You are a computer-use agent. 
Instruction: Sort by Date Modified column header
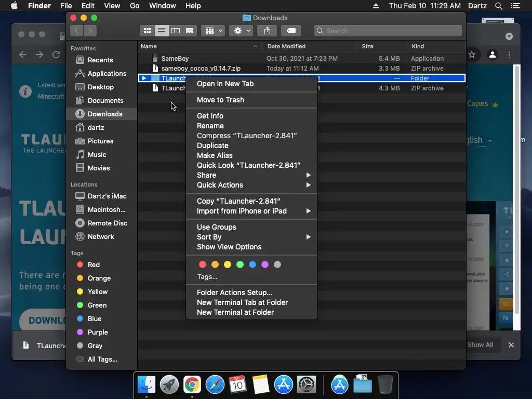(309, 46)
